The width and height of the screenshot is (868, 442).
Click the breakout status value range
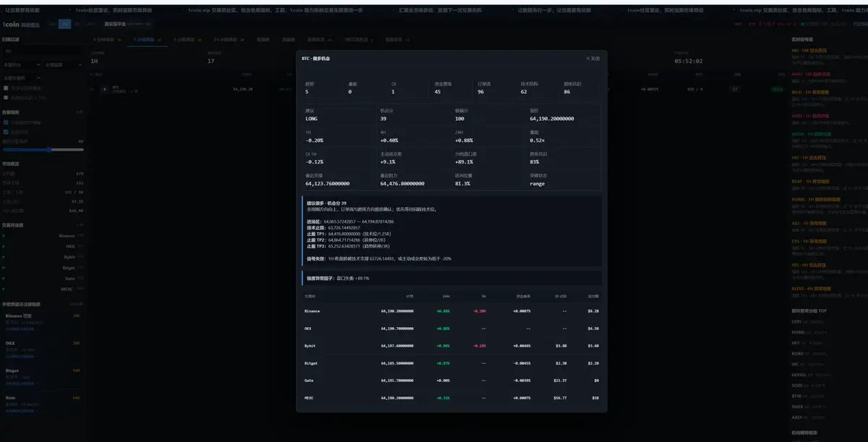point(537,184)
